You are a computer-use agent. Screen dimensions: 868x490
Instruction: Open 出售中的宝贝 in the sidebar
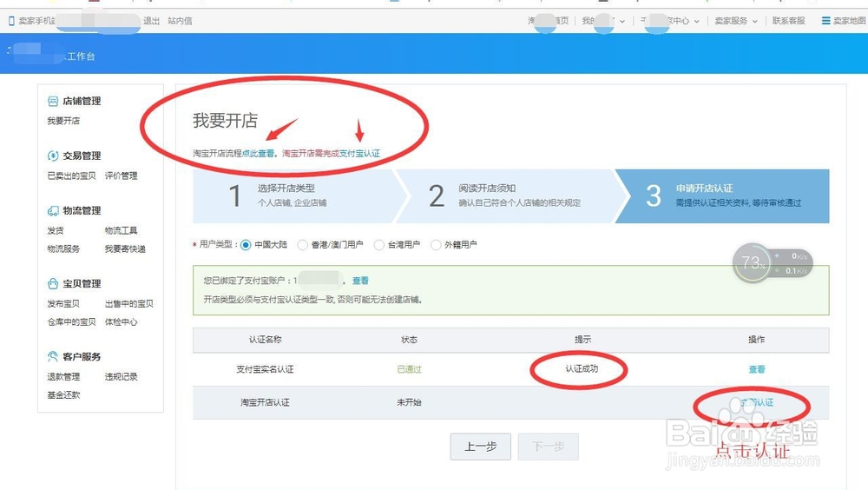click(x=129, y=304)
